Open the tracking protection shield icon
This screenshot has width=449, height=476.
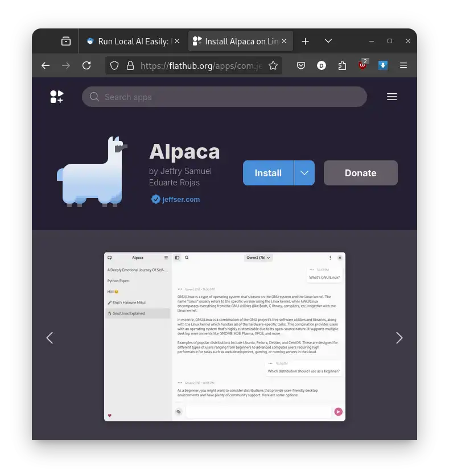click(x=114, y=65)
